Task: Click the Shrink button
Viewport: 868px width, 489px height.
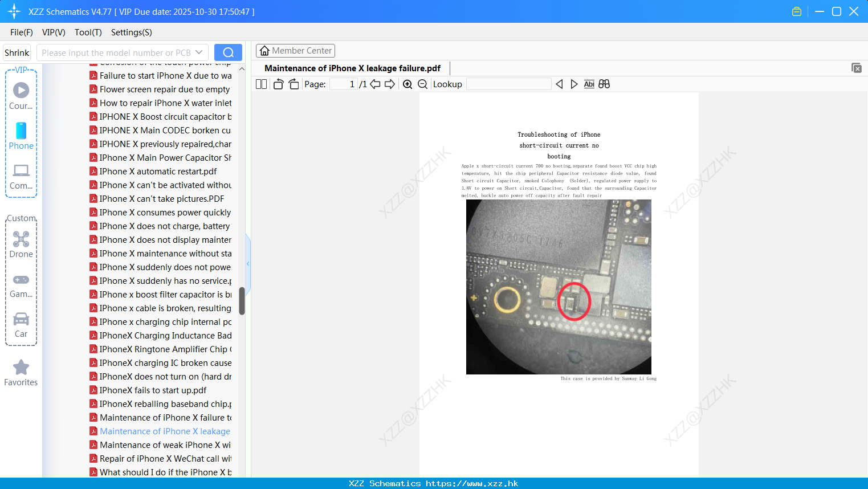Action: point(17,52)
